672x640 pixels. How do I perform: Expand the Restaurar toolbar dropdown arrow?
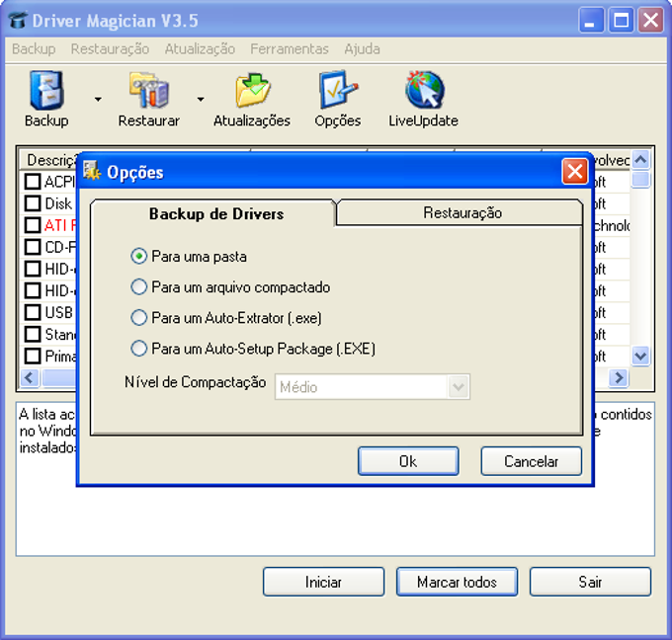coord(201,99)
